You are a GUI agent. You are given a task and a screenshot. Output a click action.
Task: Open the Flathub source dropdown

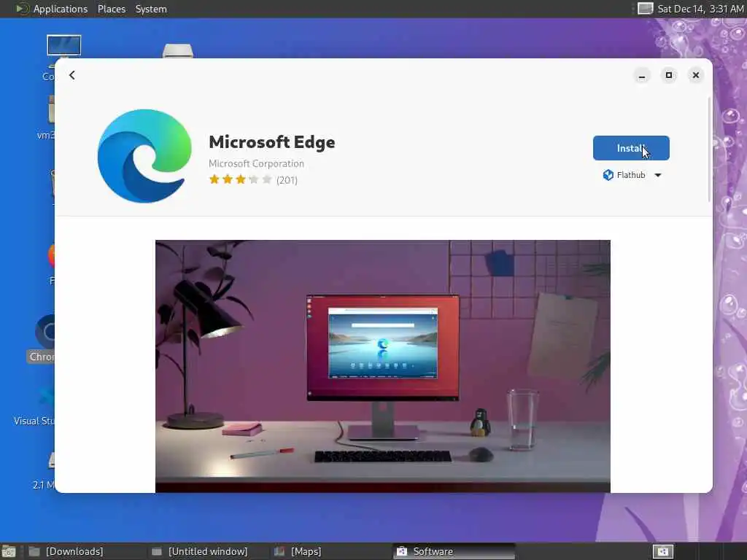tap(632, 175)
